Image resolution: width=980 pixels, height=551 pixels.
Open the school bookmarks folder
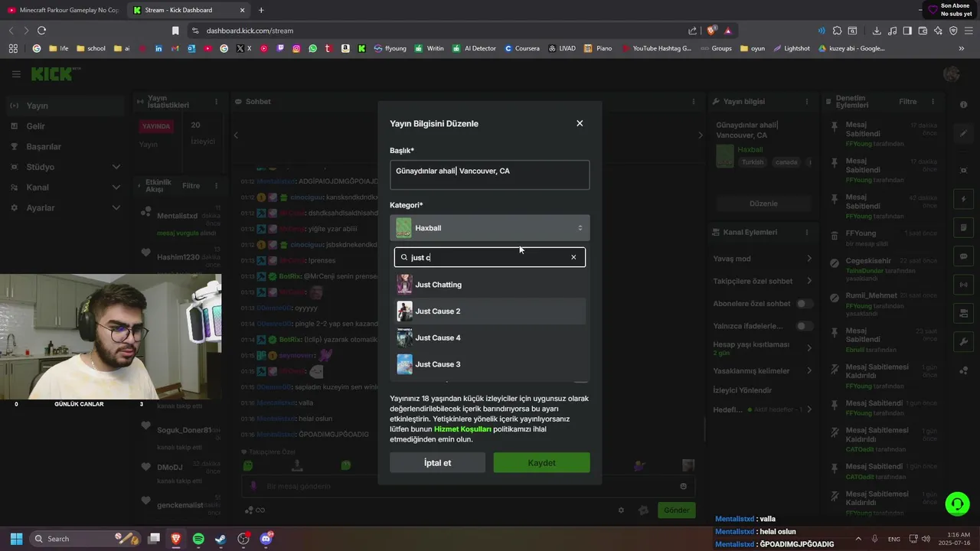tap(91, 48)
